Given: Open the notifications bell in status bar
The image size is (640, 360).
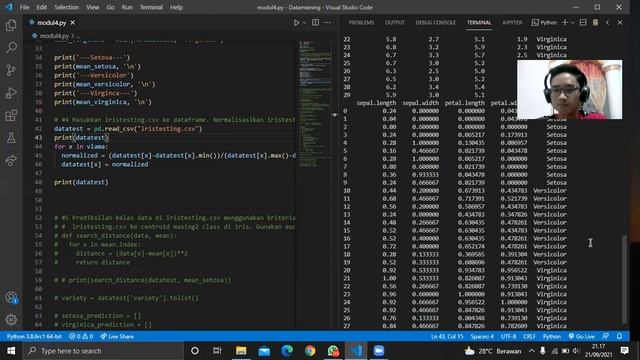Looking at the screenshot, I should point(619,336).
